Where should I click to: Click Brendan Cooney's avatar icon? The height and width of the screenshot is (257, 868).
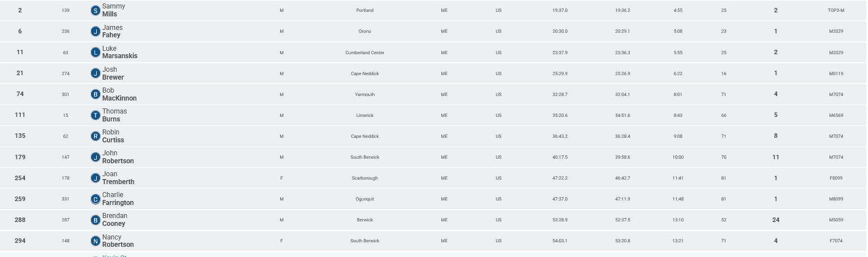[x=96, y=220]
